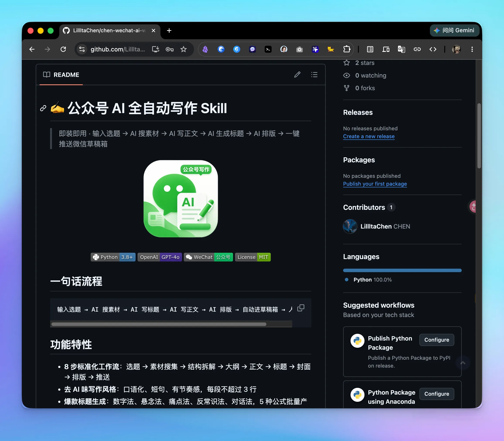Open the README outline list icon
Image resolution: width=504 pixels, height=441 pixels.
[x=314, y=75]
